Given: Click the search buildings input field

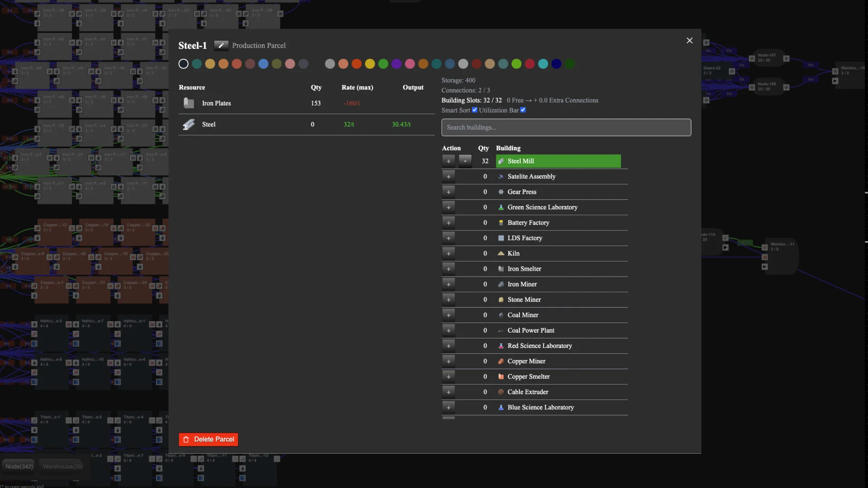Looking at the screenshot, I should coord(566,127).
